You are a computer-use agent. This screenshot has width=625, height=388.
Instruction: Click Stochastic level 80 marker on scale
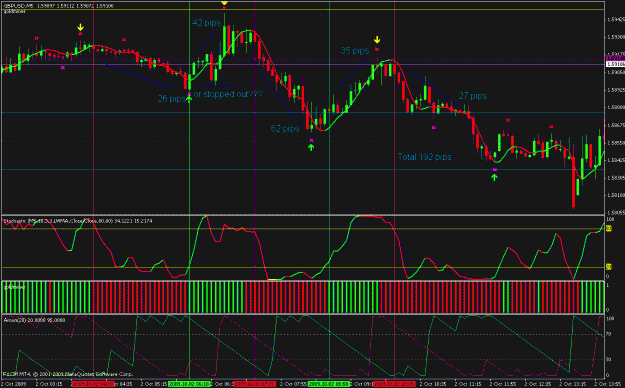click(609, 228)
